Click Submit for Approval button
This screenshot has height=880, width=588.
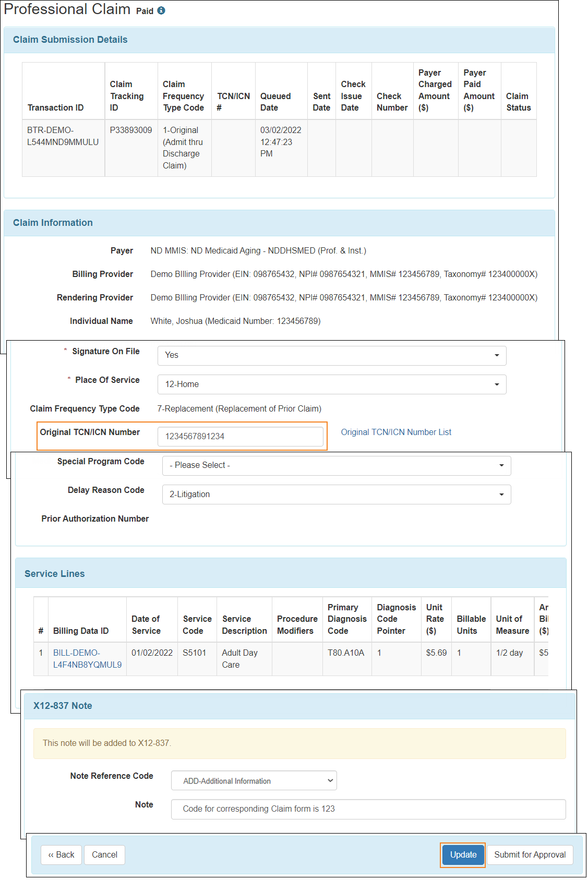point(530,855)
